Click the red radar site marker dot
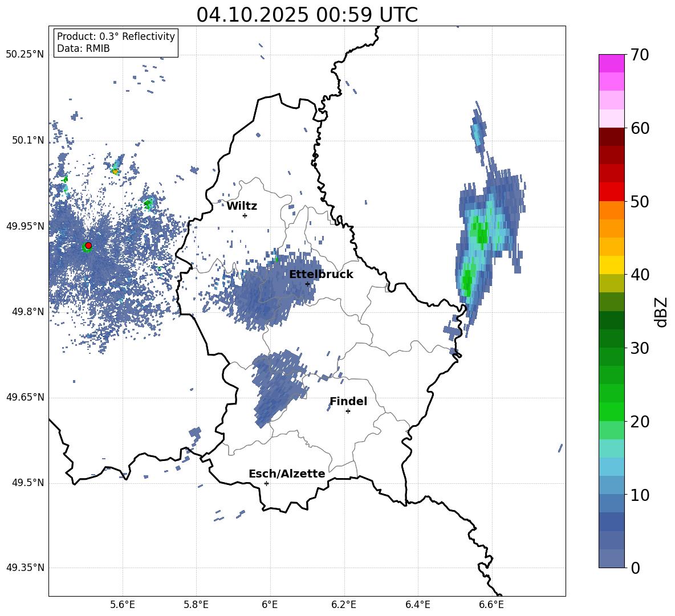Screen dimensions: 675x616 [x=88, y=246]
